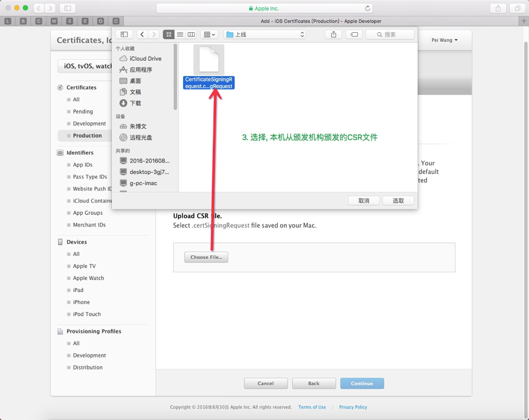Select iCloud Drive in sidebar
The image size is (529, 420).
pos(145,59)
